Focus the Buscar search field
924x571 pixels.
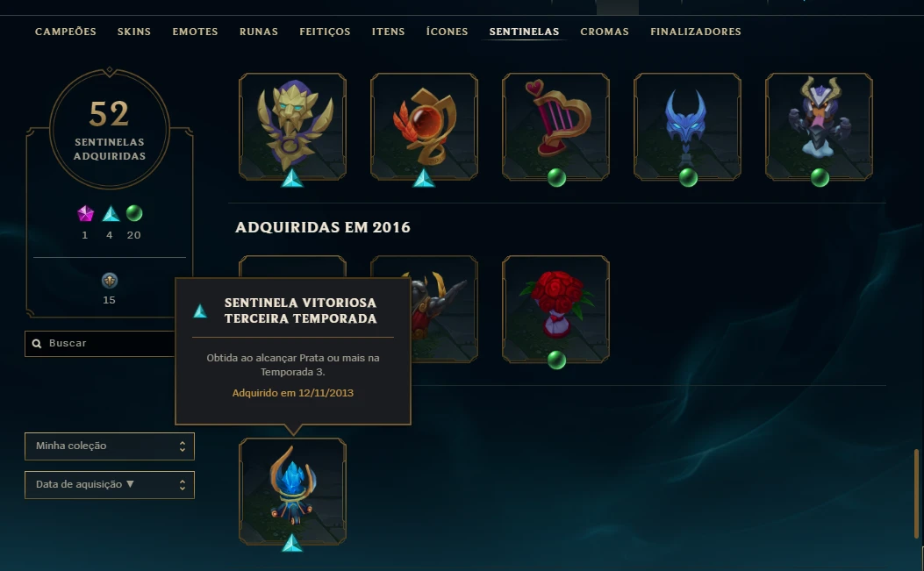click(100, 344)
